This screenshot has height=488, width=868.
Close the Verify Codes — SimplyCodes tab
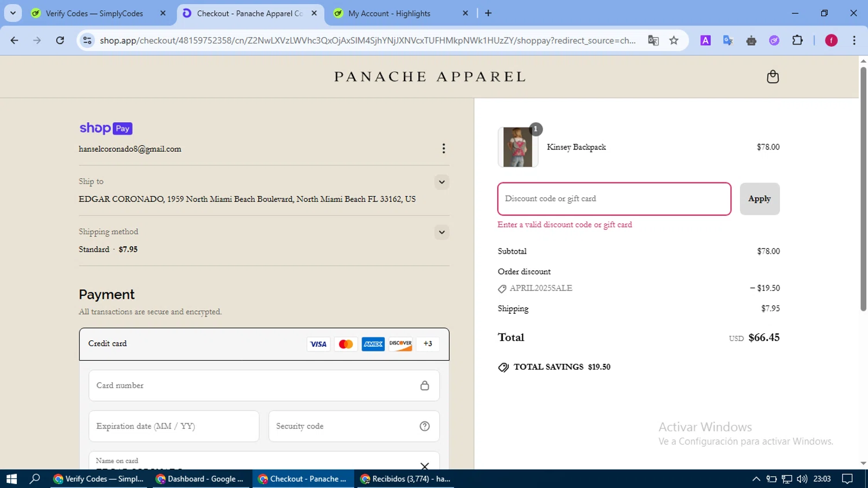163,13
